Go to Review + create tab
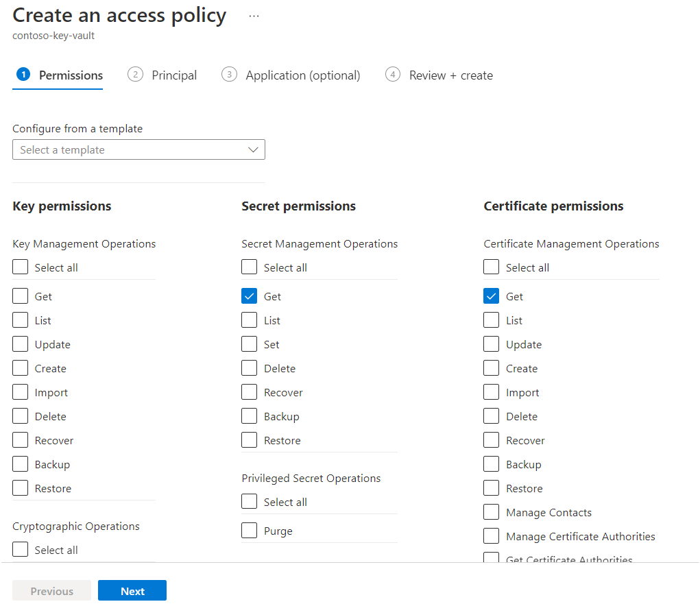The height and width of the screenshot is (604, 700). coord(450,75)
